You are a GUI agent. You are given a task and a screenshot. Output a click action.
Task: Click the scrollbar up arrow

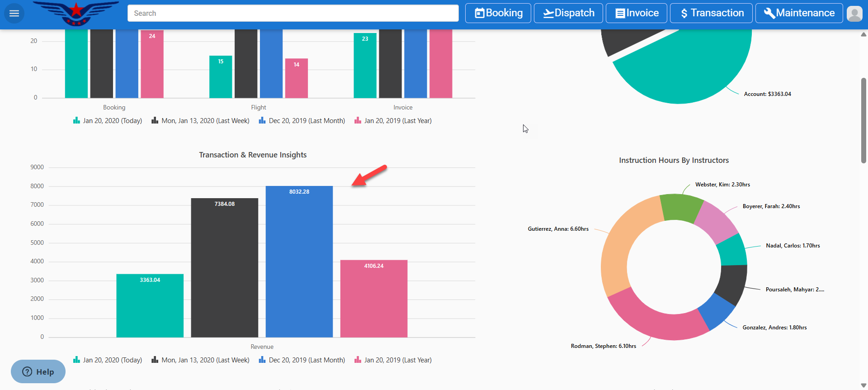pyautogui.click(x=863, y=34)
